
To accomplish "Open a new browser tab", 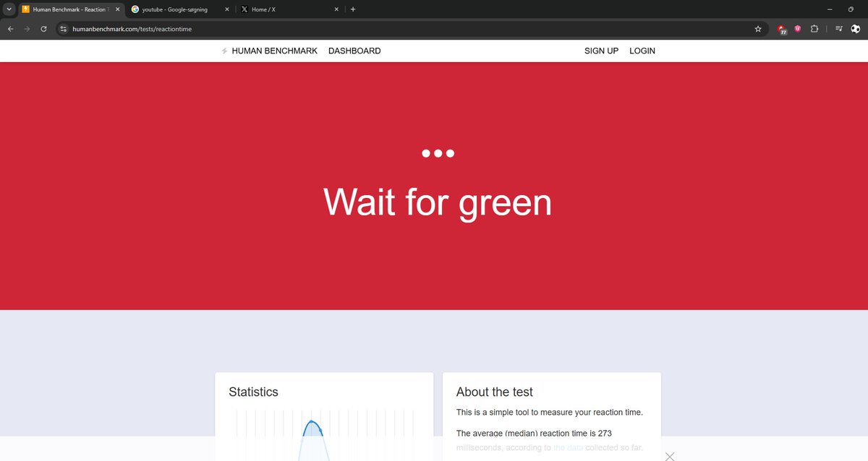I will [x=353, y=9].
